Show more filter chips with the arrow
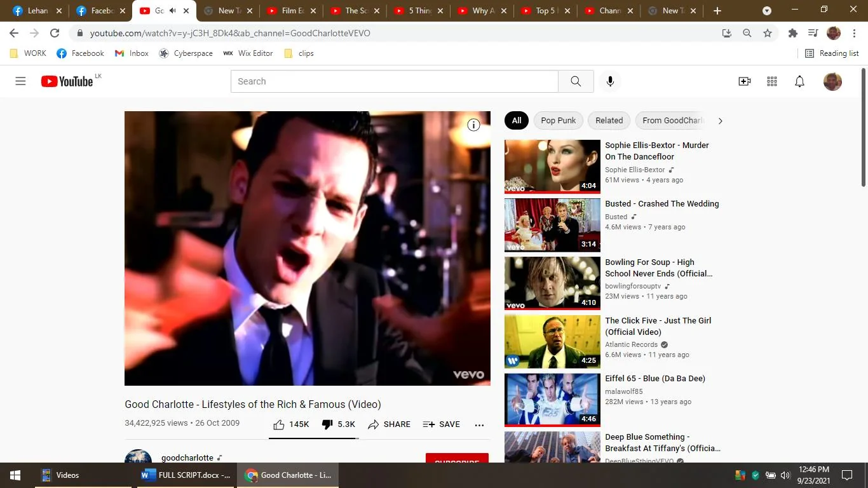This screenshot has width=868, height=488. point(720,121)
